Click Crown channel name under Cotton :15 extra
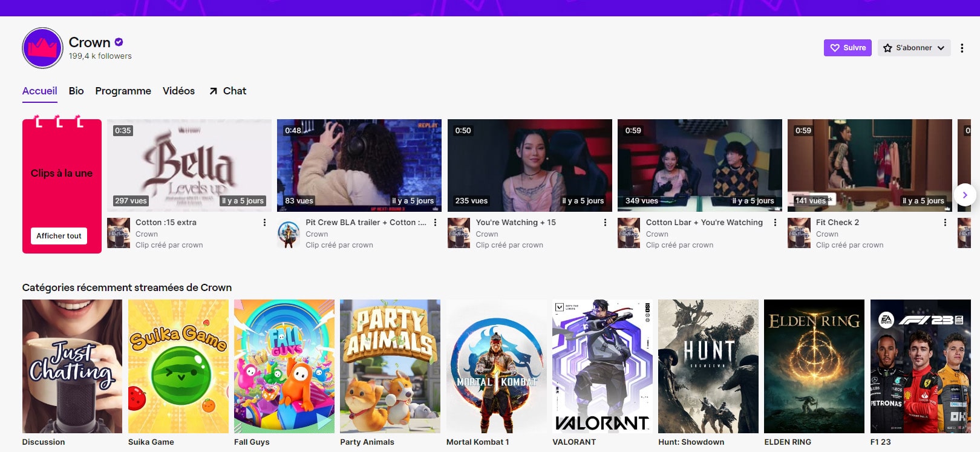The image size is (980, 452). tap(146, 234)
